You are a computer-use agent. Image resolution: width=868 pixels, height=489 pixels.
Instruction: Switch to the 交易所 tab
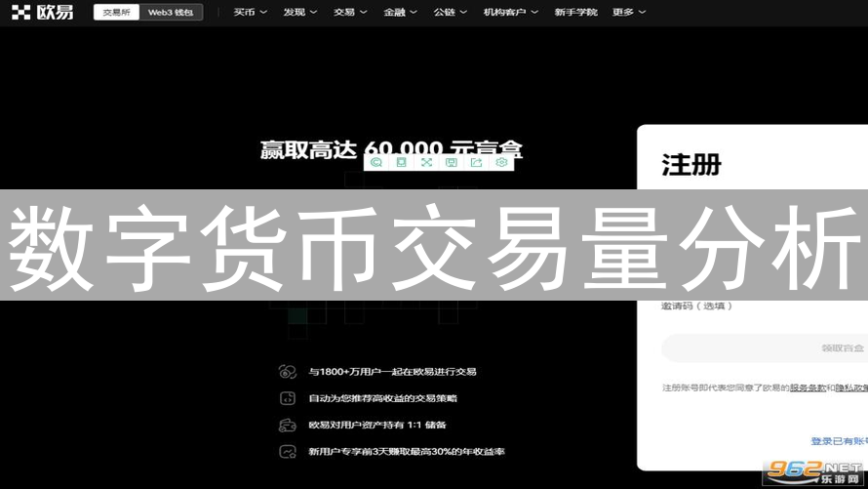pos(116,12)
